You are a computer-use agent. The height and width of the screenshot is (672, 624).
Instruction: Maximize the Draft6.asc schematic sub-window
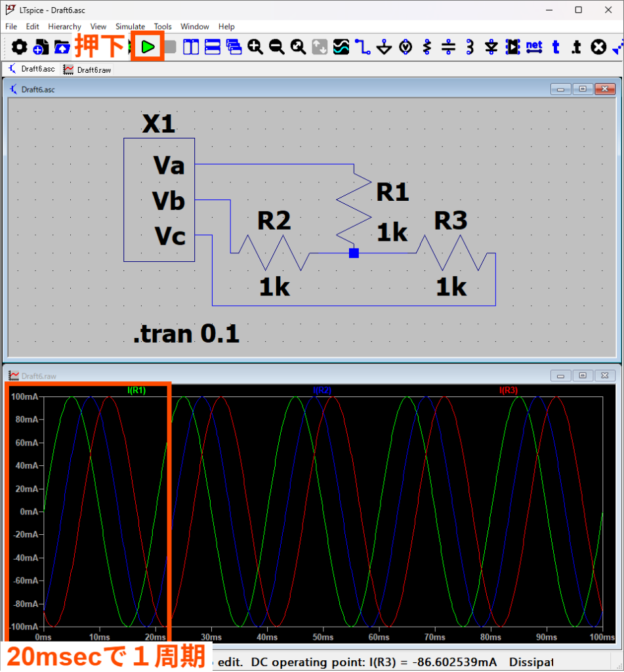[582, 90]
